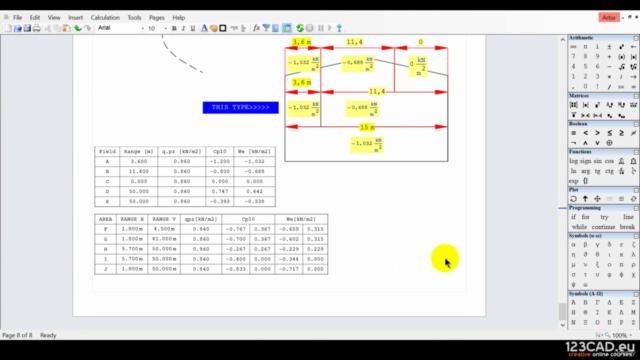This screenshot has width=640, height=360.
Task: Toggle the highlighted side panel icon
Action: (287, 28)
